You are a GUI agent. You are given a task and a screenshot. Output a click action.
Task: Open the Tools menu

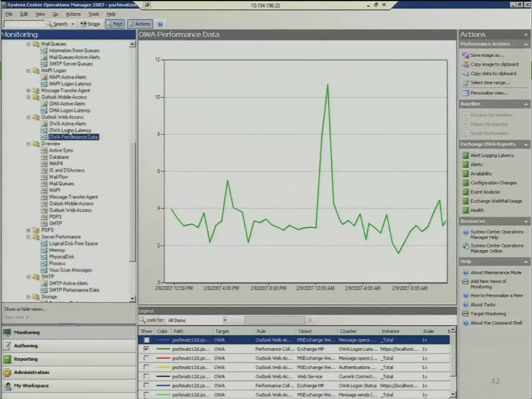point(94,14)
